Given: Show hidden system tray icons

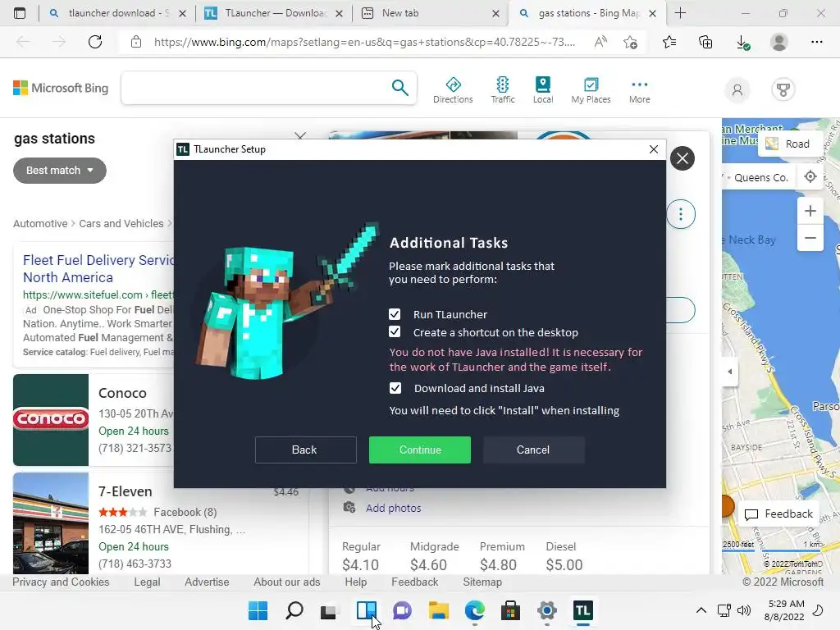Looking at the screenshot, I should pyautogui.click(x=701, y=610).
